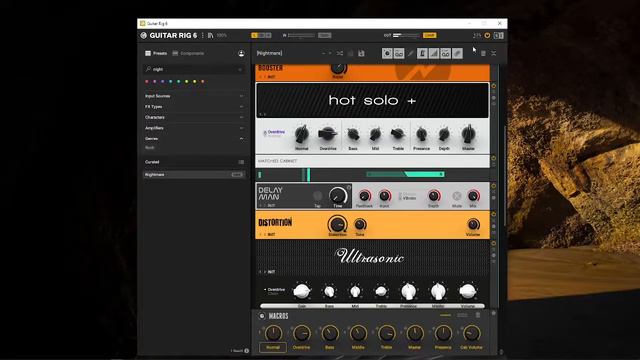Click the Limit button near output meter

pos(429,36)
